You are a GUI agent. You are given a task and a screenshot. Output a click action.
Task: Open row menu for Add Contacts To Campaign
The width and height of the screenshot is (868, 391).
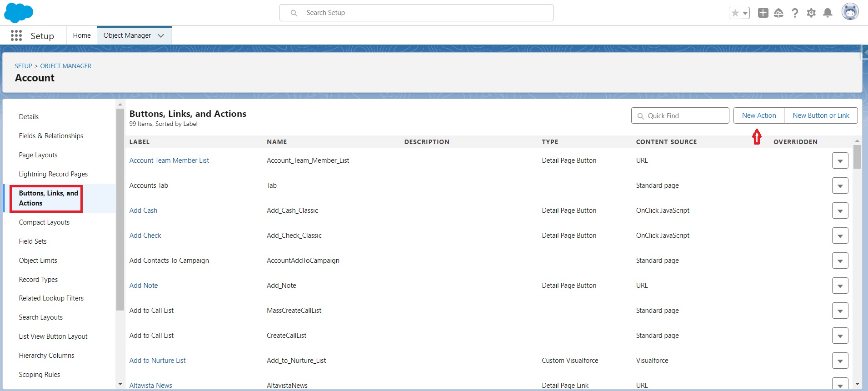[840, 261]
